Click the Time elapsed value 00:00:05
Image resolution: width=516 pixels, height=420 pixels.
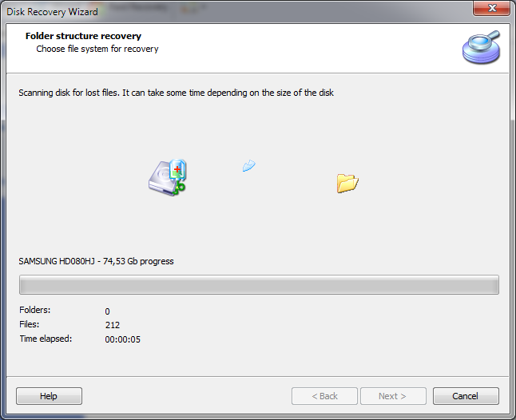[123, 339]
